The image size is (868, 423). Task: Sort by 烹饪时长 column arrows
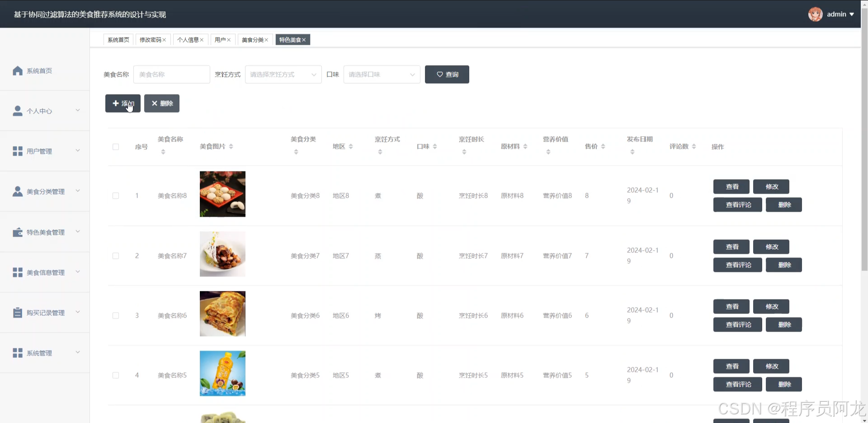click(464, 152)
